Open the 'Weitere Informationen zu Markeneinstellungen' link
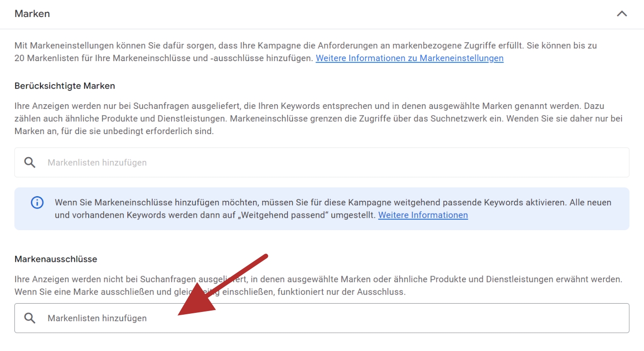 click(x=409, y=58)
